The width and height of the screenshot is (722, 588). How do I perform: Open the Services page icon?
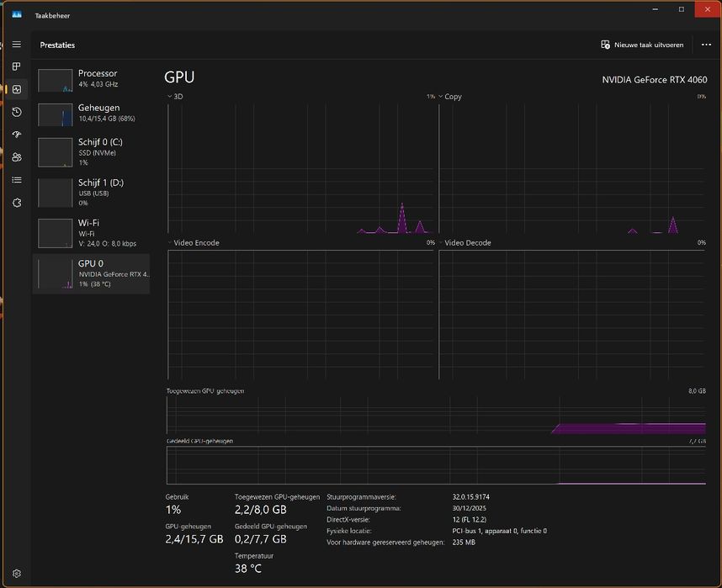point(17,203)
